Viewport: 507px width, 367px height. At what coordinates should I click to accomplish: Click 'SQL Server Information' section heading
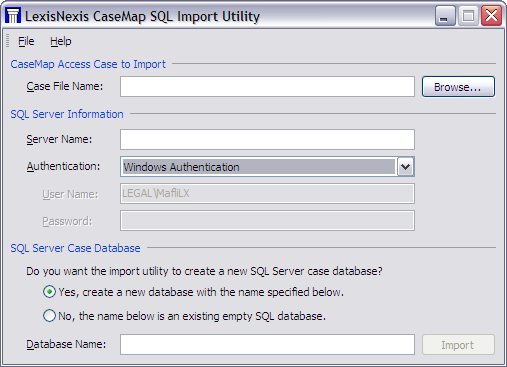click(x=67, y=114)
